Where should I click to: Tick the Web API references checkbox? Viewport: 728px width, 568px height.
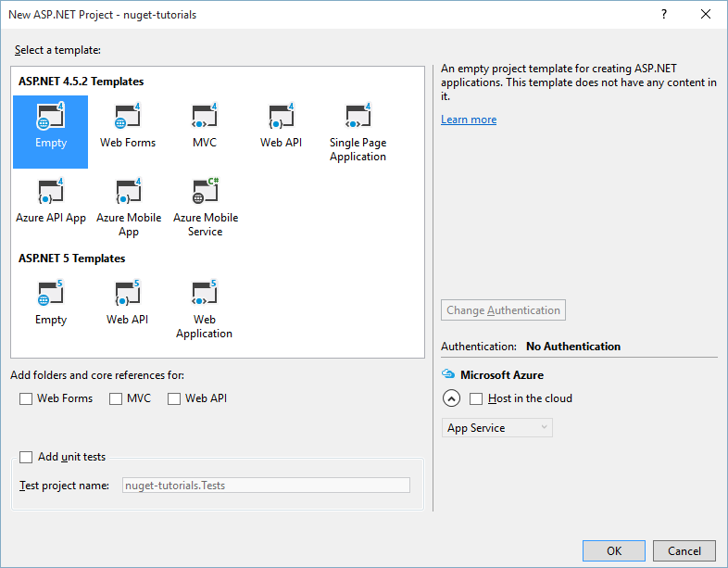(174, 399)
